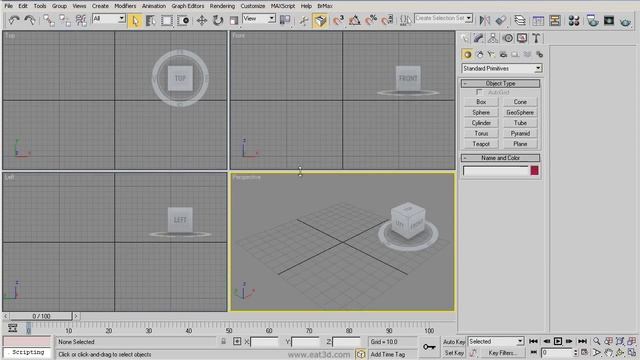This screenshot has height=360, width=640.
Task: Collapse the Object Type rollout
Action: 500,83
